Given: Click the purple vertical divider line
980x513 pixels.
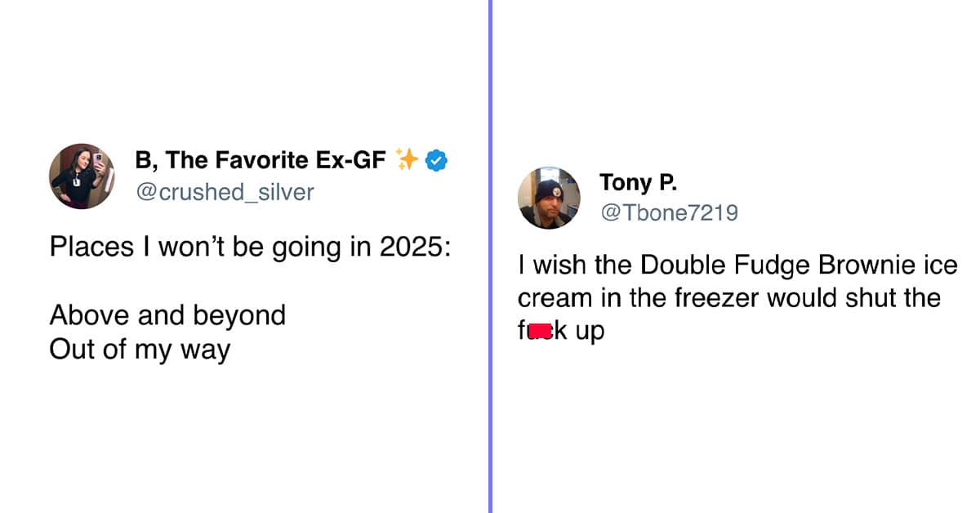Looking at the screenshot, I should (x=490, y=256).
